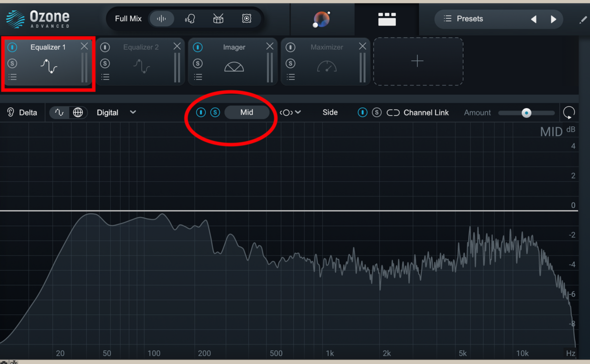Toggle Mid channel power

click(201, 112)
